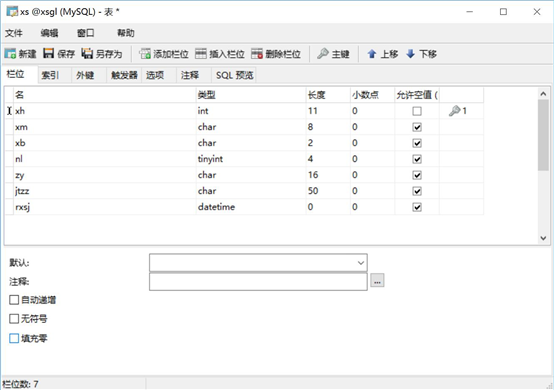The image size is (554, 390).
Task: Open the 帮助 menu
Action: [x=126, y=33]
